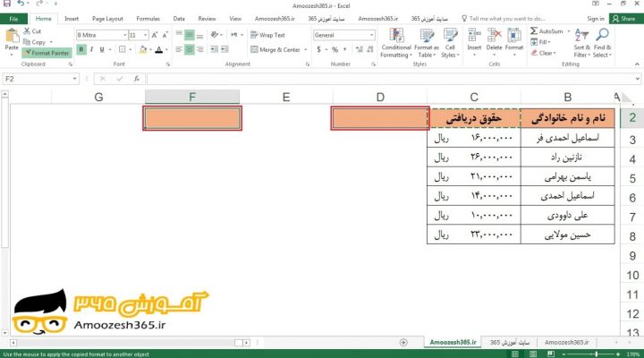This screenshot has width=644, height=358.
Task: Toggle Italic formatting
Action: click(91, 49)
